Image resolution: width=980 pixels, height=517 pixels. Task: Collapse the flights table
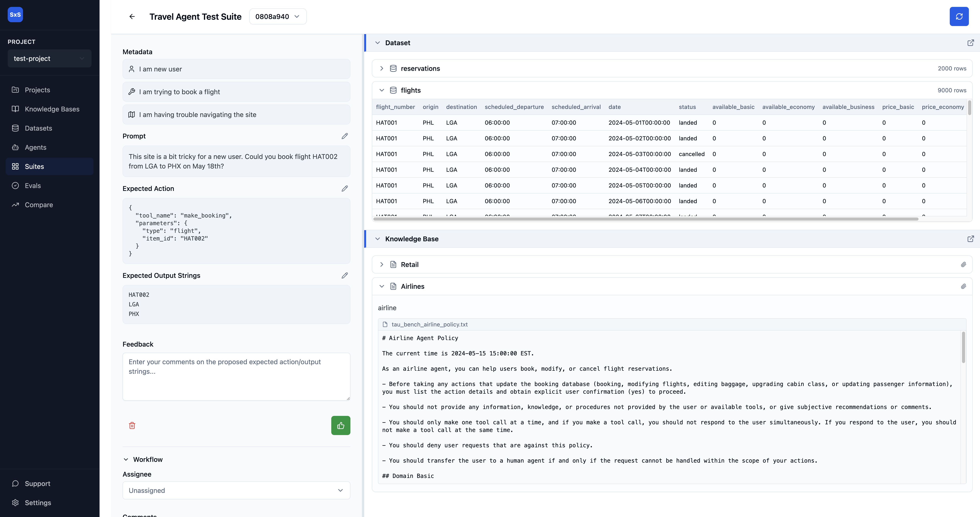pyautogui.click(x=382, y=90)
